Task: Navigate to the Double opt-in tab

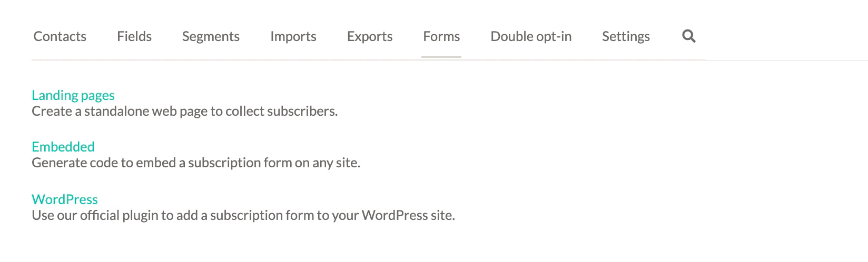Action: click(531, 36)
